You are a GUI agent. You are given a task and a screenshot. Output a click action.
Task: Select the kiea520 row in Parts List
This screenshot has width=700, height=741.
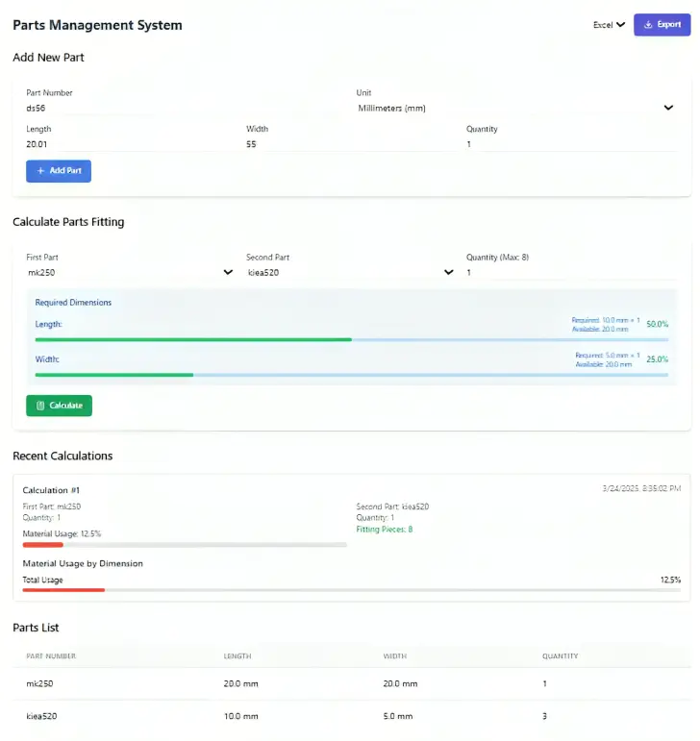[x=351, y=717]
